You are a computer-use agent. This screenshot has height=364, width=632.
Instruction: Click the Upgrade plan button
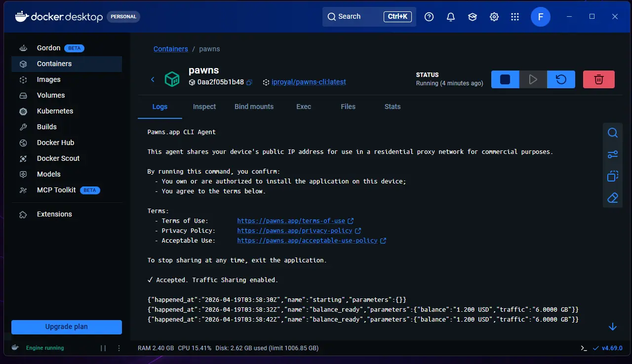coord(67,327)
